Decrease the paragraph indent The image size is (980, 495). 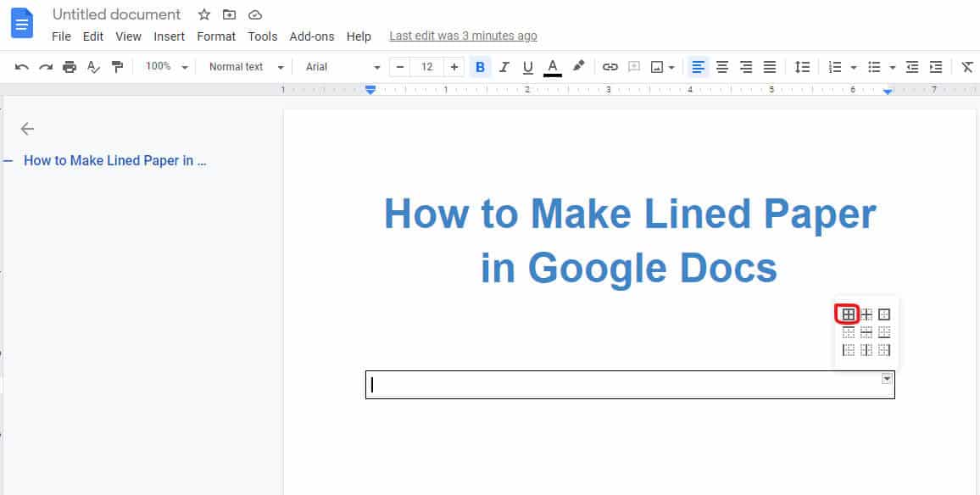[912, 67]
